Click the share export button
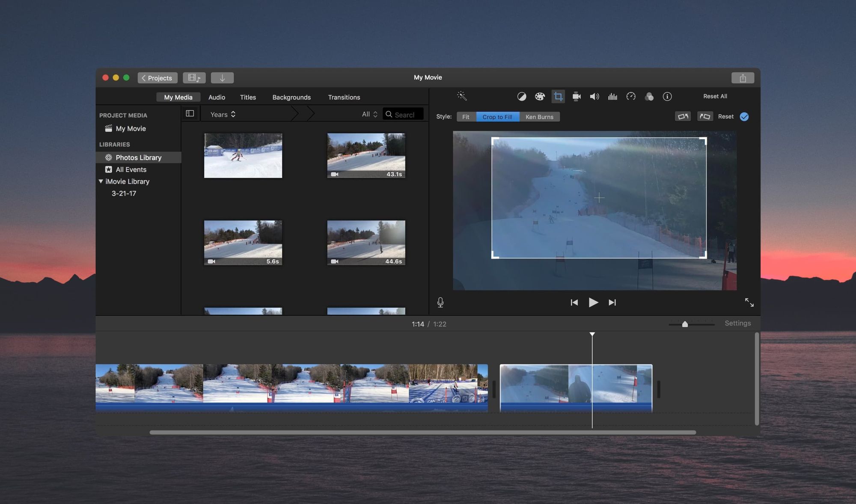The height and width of the screenshot is (504, 856). [743, 78]
